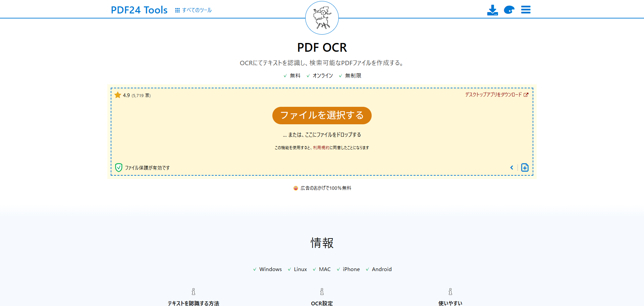
Task: Click the PDF24 Tools logo
Action: tap(139, 10)
